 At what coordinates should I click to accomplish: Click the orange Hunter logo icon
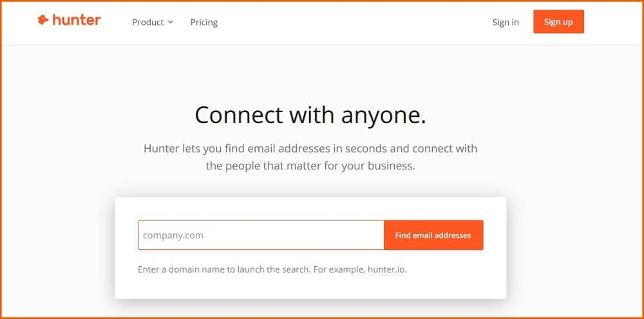(x=43, y=20)
